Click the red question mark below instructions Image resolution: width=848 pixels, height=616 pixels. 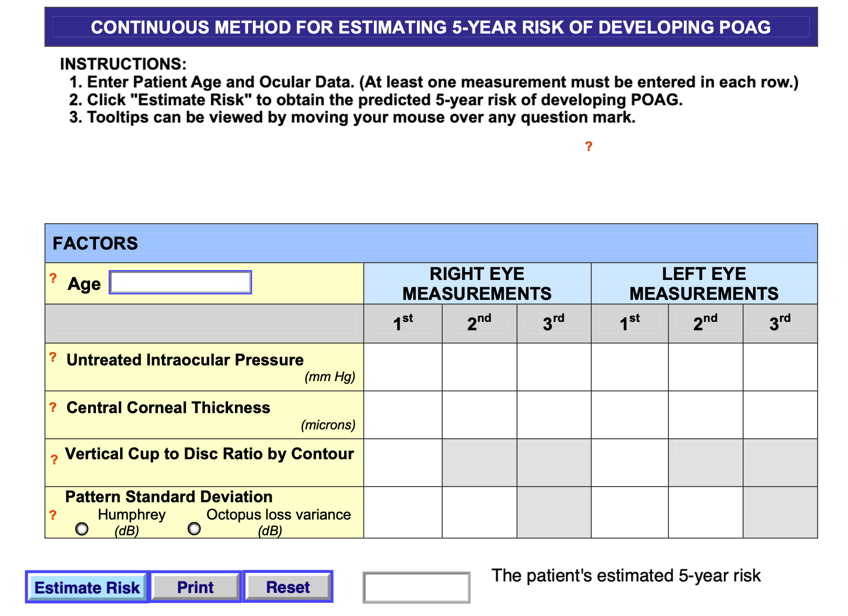tap(588, 146)
